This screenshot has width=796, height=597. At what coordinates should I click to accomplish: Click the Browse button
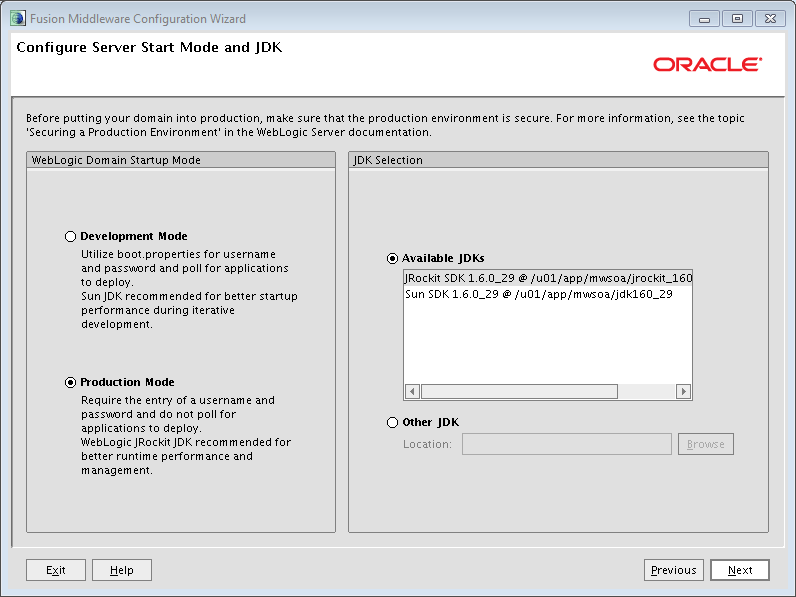pos(706,444)
